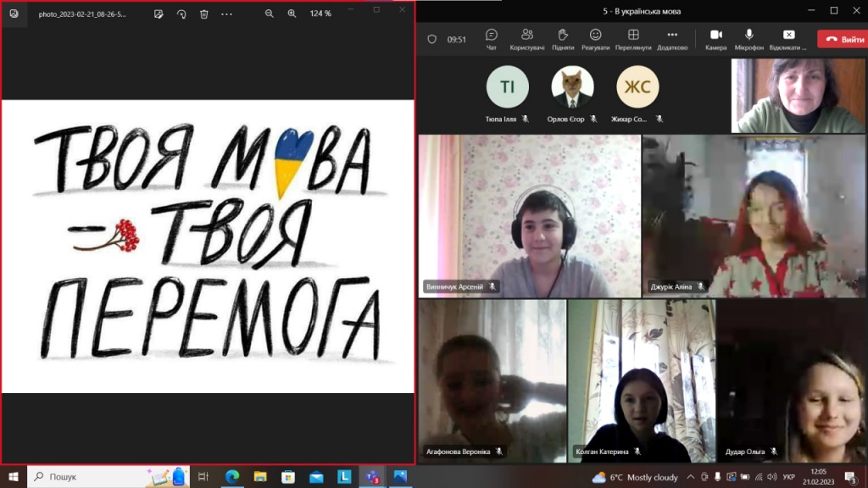Screen dimensions: 868x488
Task: Click the shield security icon in Teams
Action: click(431, 39)
